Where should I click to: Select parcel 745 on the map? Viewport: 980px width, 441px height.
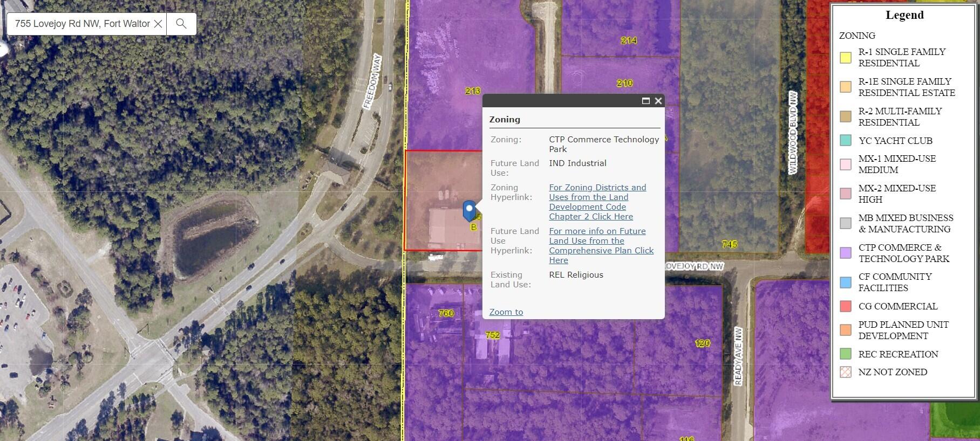click(729, 244)
